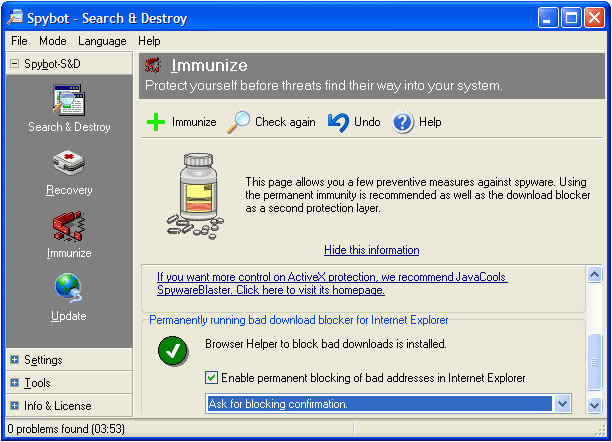This screenshot has width=612, height=442.
Task: Click the magnifier Check again icon
Action: click(x=238, y=122)
